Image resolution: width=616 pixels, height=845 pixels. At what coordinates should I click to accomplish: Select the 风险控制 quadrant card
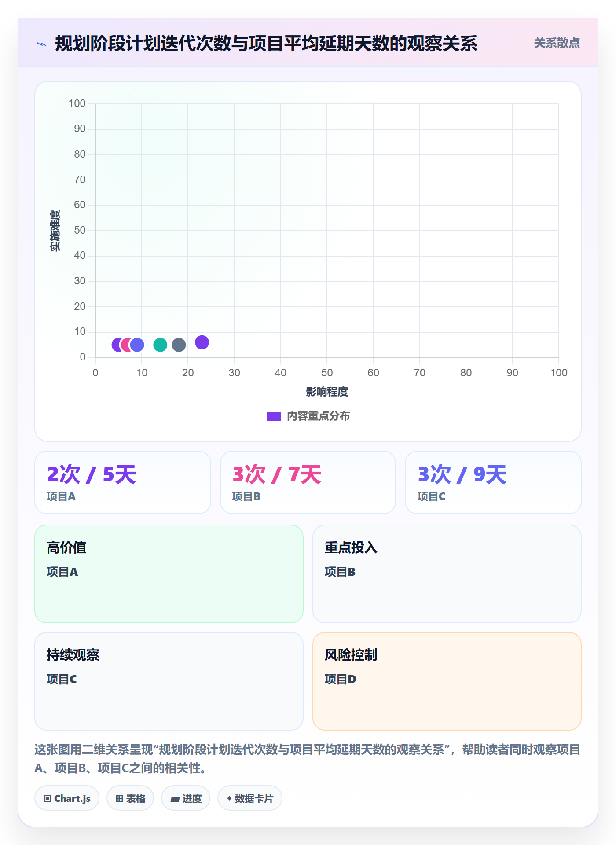pyautogui.click(x=447, y=681)
